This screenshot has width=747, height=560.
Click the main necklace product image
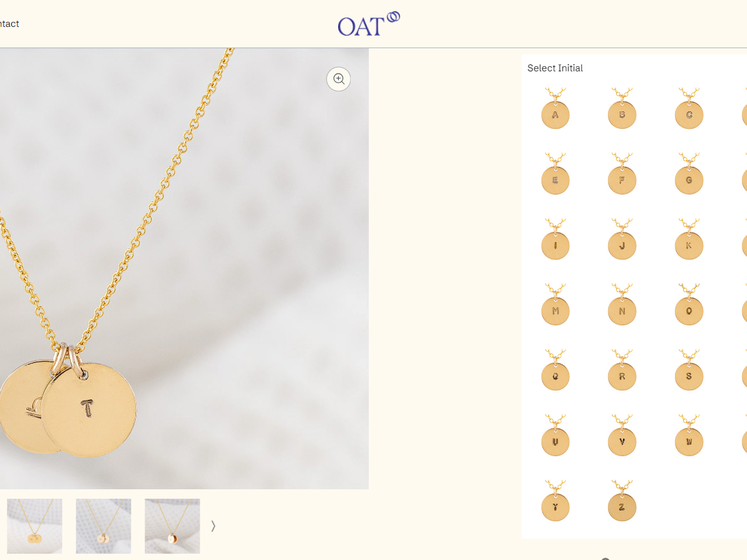pos(184,268)
